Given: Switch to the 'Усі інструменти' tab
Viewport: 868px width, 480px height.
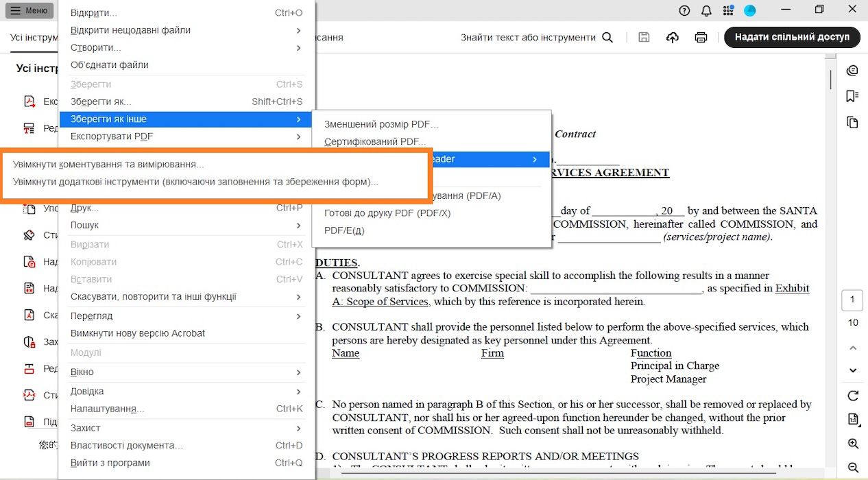Looking at the screenshot, I should click(34, 38).
